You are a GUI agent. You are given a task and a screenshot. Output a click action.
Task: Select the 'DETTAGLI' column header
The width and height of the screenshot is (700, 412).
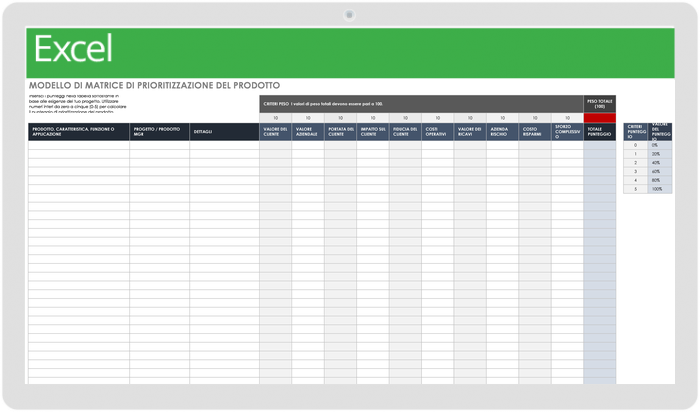point(225,132)
